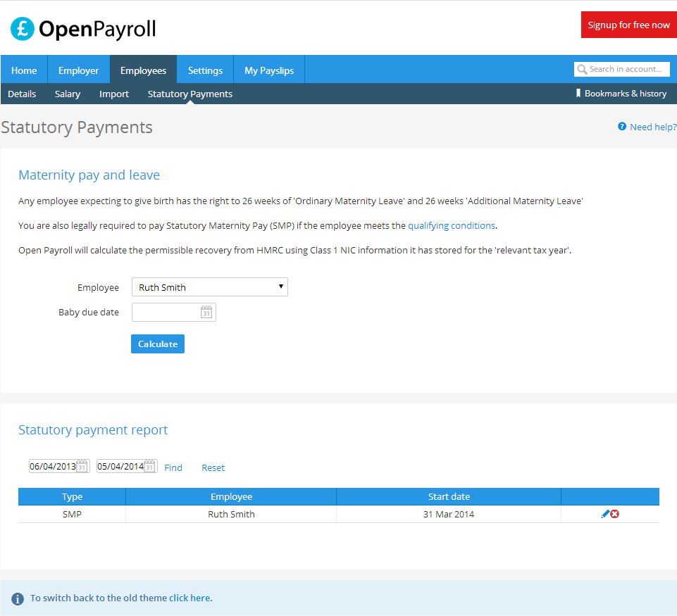The height and width of the screenshot is (616, 677).
Task: Open calendar for 05/04/2014 report date
Action: point(149,466)
